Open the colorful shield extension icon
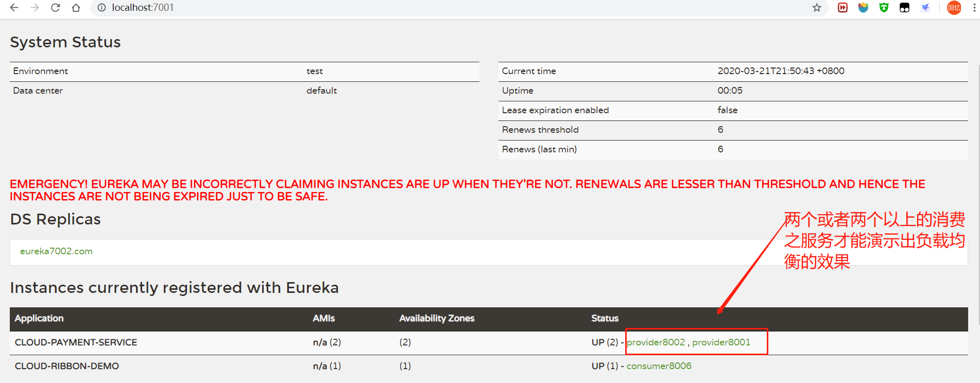This screenshot has height=383, width=980. [x=863, y=8]
